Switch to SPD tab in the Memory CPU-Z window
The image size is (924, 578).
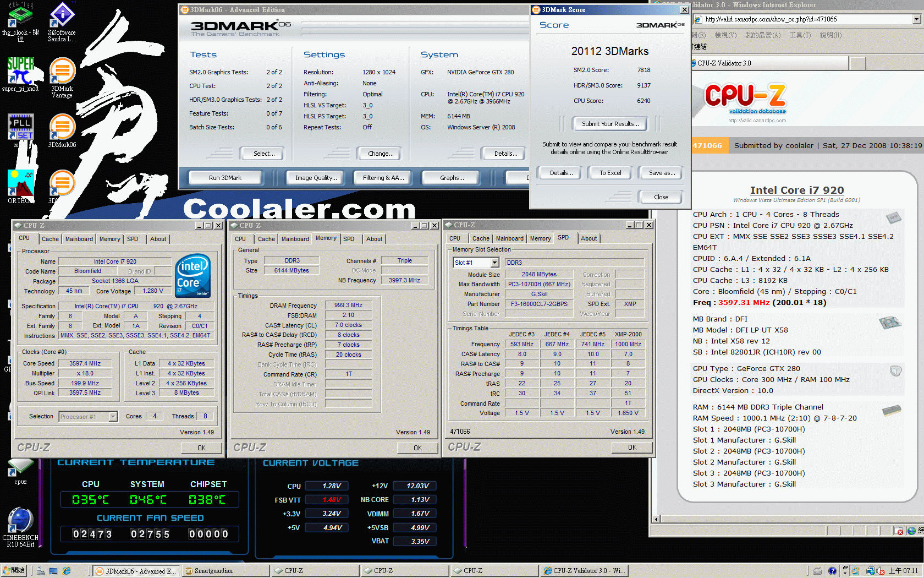coord(349,239)
